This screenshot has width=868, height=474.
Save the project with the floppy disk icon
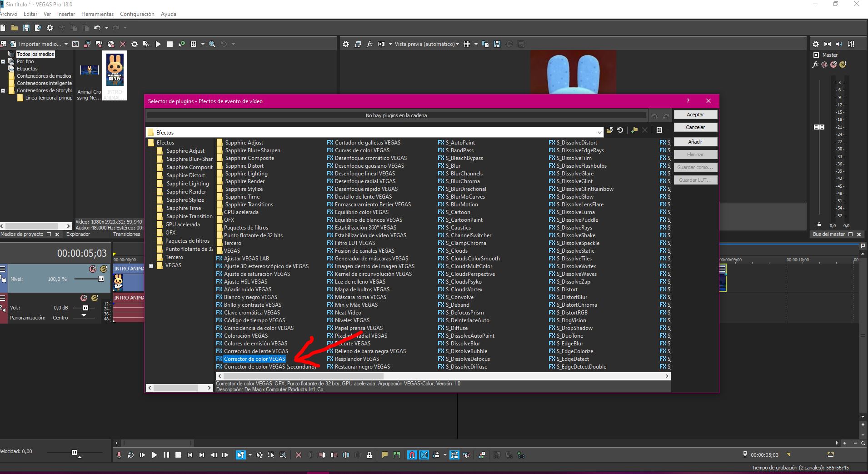[x=26, y=28]
